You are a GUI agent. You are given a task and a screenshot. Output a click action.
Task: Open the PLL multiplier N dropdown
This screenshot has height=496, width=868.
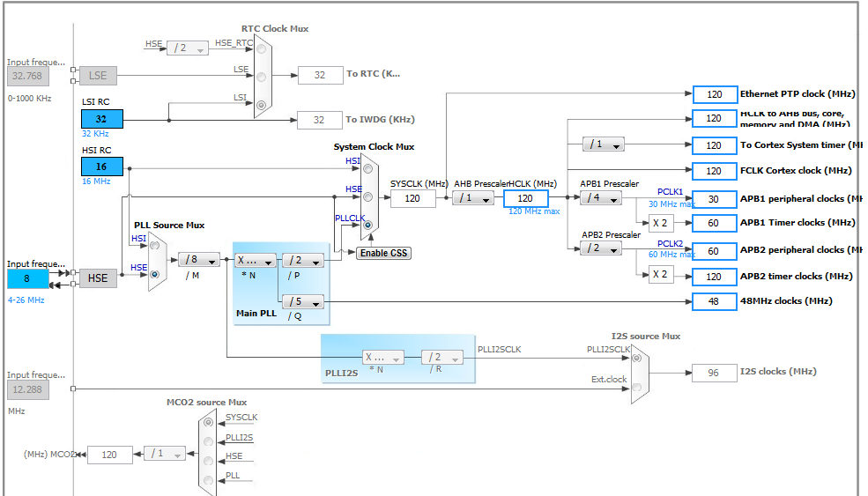(x=256, y=260)
